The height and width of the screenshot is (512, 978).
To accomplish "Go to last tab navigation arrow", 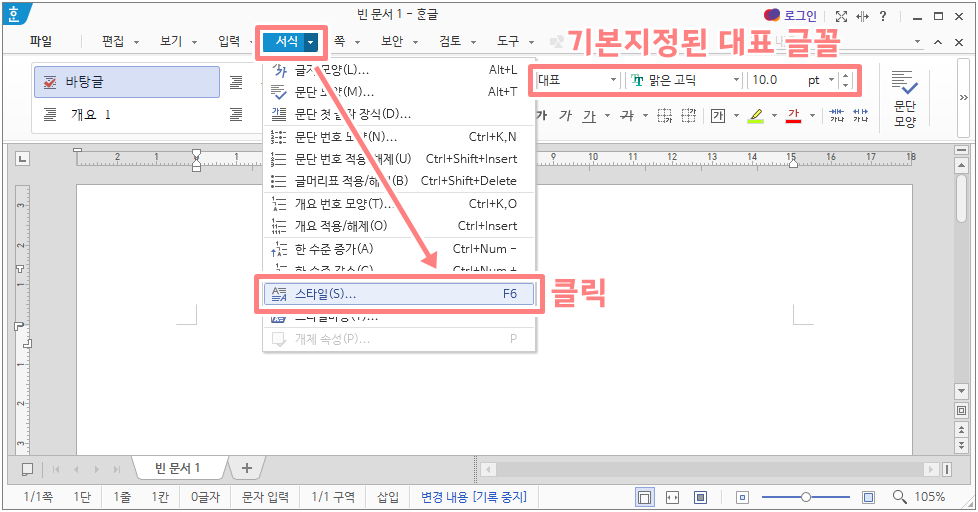I will (116, 469).
